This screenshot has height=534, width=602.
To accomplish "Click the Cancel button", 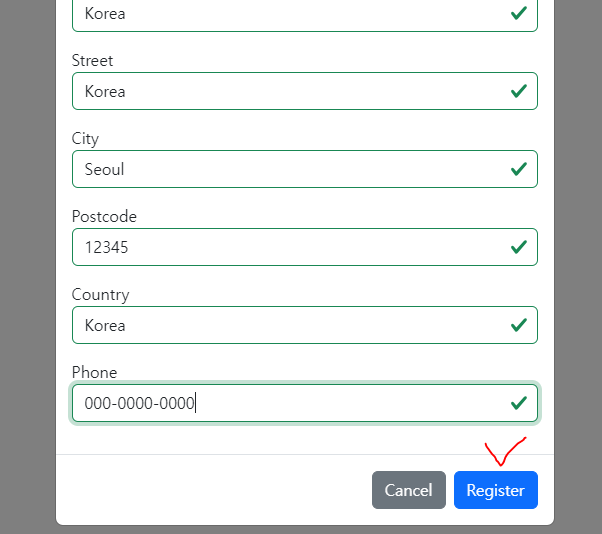I will [408, 490].
